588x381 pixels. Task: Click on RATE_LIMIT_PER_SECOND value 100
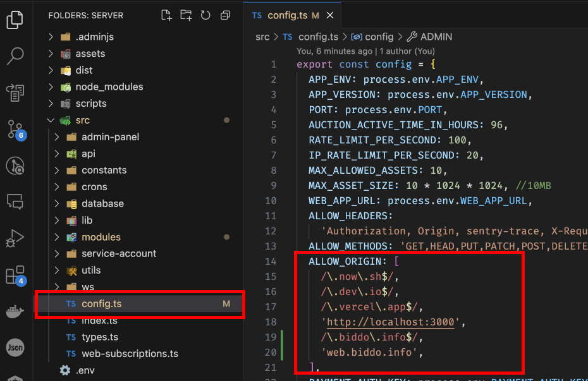[x=457, y=140]
